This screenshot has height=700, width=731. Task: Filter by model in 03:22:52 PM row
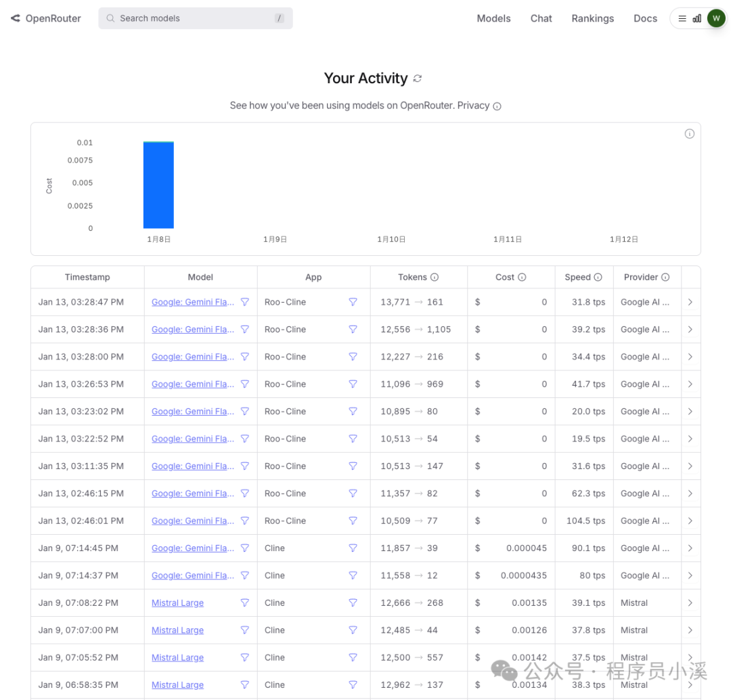point(245,439)
